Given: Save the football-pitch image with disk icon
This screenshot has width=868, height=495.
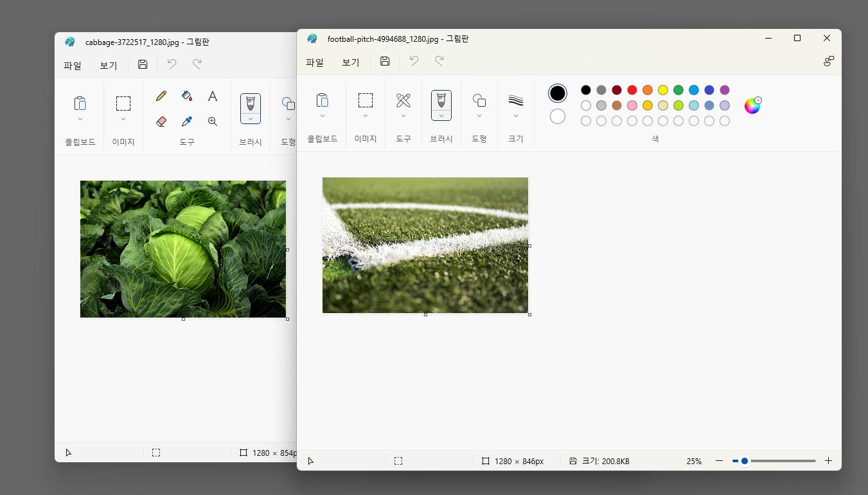Looking at the screenshot, I should click(x=385, y=61).
